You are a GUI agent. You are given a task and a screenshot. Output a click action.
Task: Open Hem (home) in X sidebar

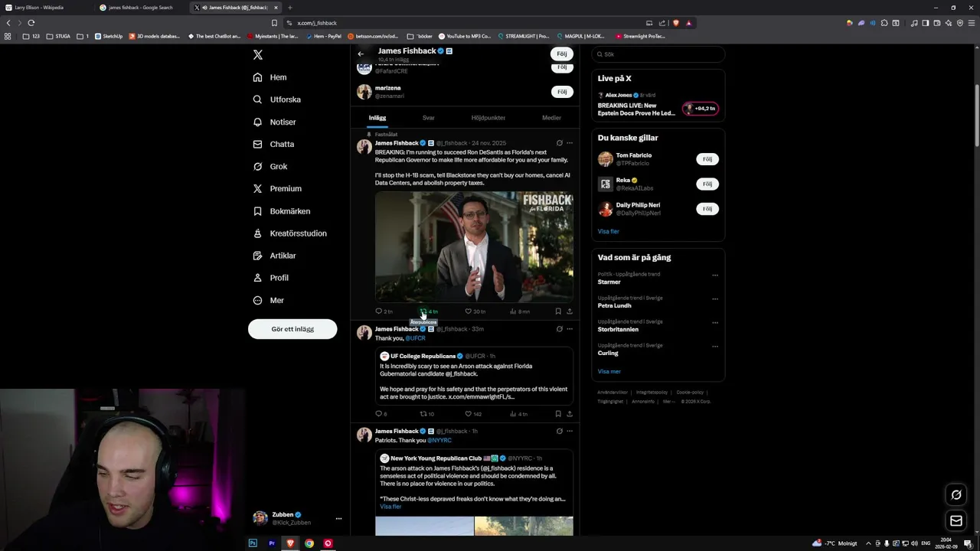tap(269, 77)
